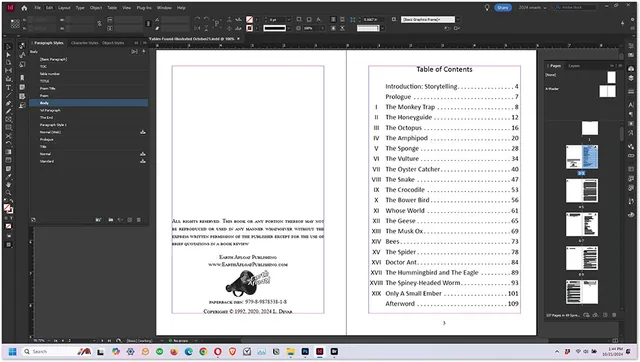Open the lightbulb Discover panel
640x362 pixels.
tap(487, 8)
